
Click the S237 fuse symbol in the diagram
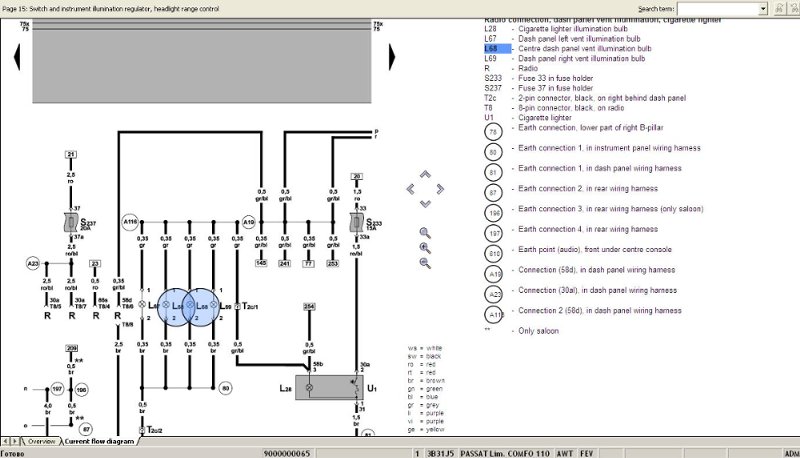[x=70, y=222]
